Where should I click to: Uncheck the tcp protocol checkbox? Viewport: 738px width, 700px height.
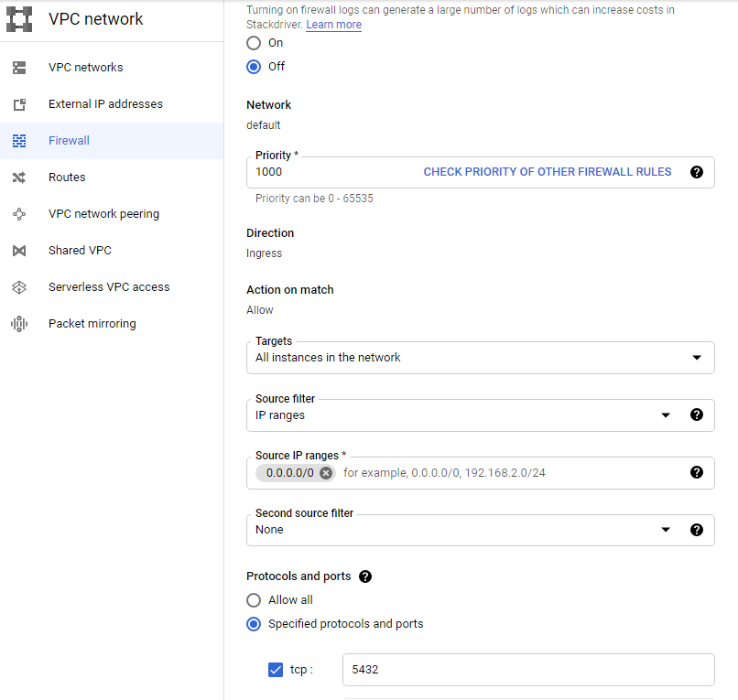pos(276,670)
